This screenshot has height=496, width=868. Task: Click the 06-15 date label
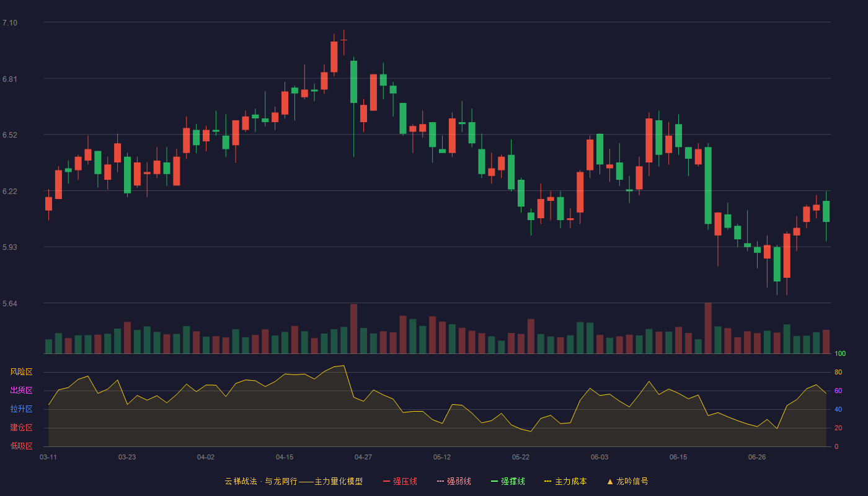pos(678,457)
